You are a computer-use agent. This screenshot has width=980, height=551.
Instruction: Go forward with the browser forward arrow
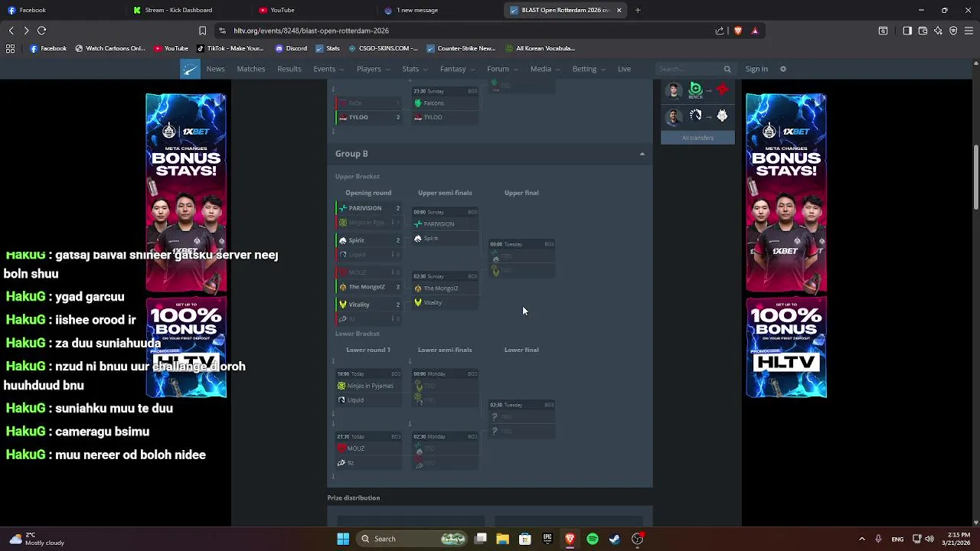pyautogui.click(x=26, y=31)
